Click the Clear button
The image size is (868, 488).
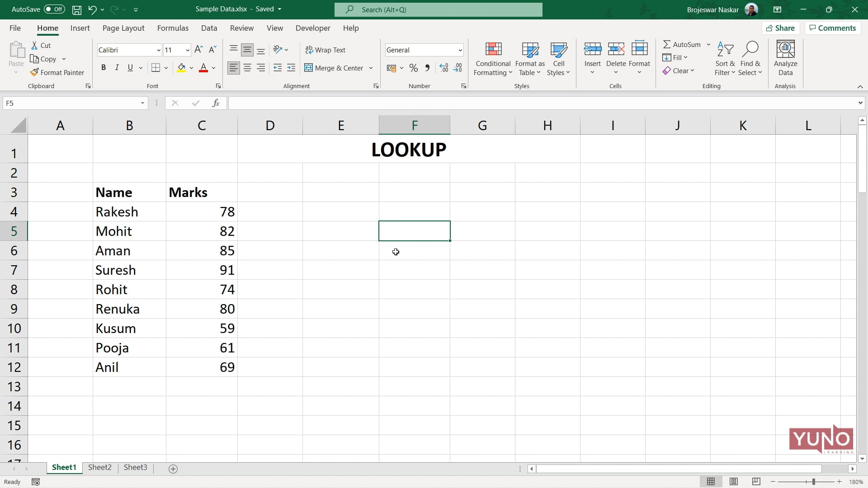pos(678,71)
